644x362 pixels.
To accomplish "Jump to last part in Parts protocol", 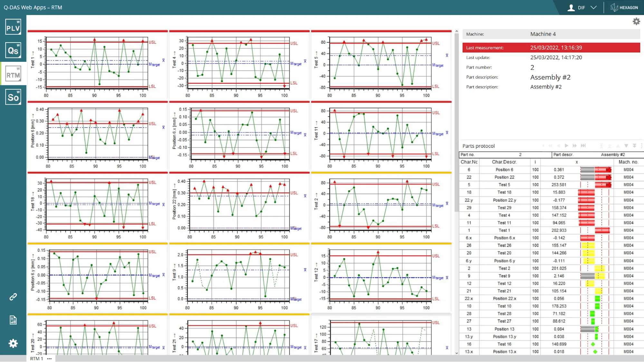I will pyautogui.click(x=583, y=146).
